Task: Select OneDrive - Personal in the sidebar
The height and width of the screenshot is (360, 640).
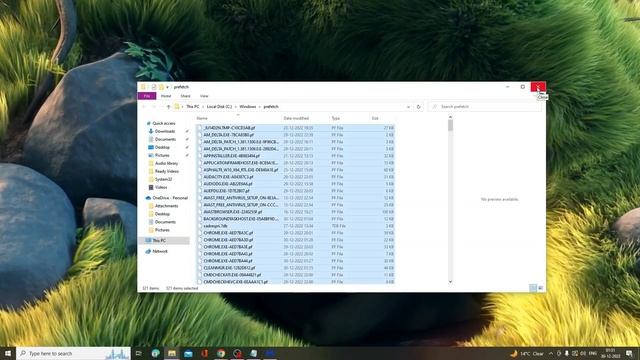Action: tap(170, 198)
